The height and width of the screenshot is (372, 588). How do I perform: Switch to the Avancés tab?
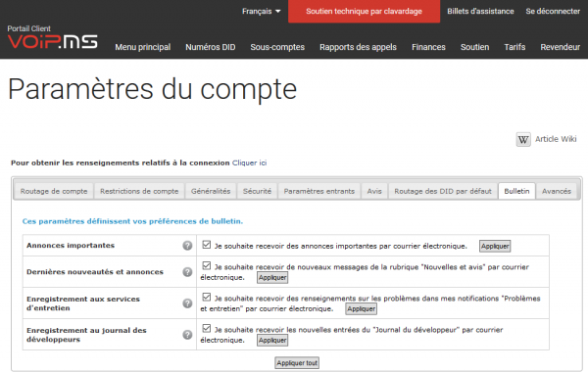coord(557,191)
